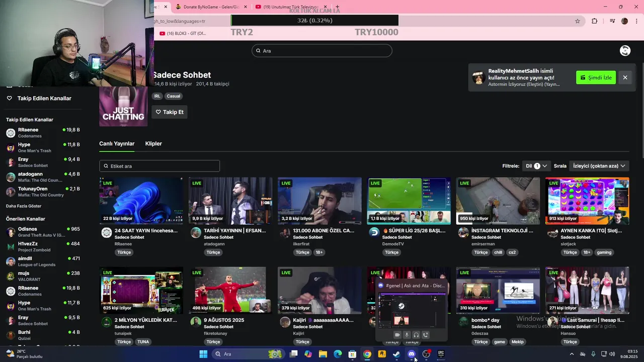The height and width of the screenshot is (362, 644).
Task: Open the 9 AĞUSTOS 2025 stream thumbnail
Action: (x=230, y=290)
